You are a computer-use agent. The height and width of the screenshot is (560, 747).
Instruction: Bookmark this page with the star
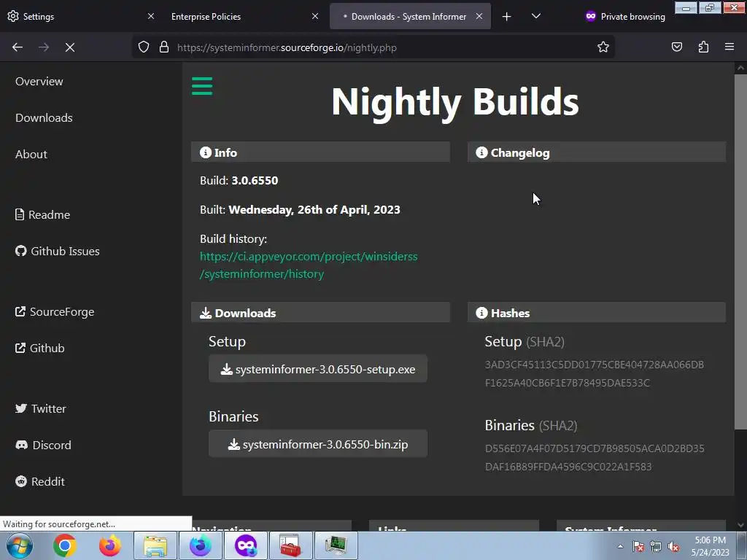click(603, 47)
